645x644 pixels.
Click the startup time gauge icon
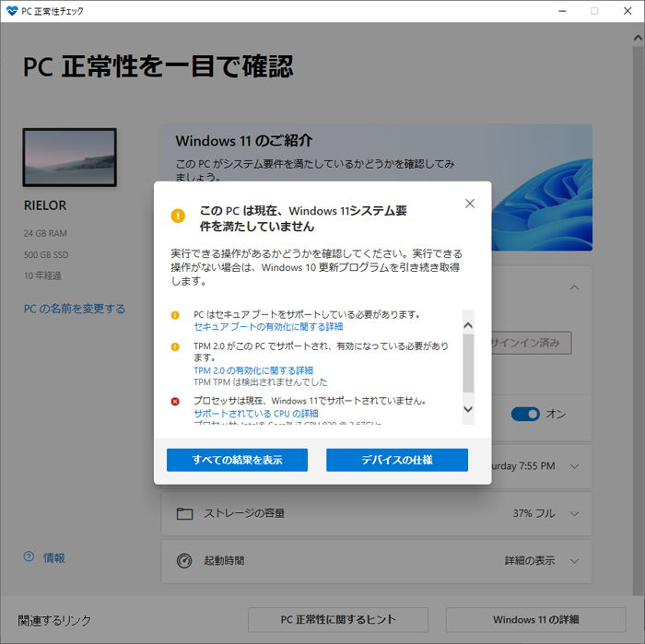coord(184,560)
